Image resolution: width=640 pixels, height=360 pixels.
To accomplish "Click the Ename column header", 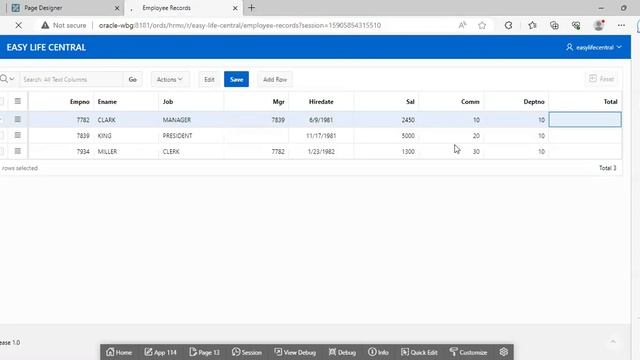I will [126, 102].
